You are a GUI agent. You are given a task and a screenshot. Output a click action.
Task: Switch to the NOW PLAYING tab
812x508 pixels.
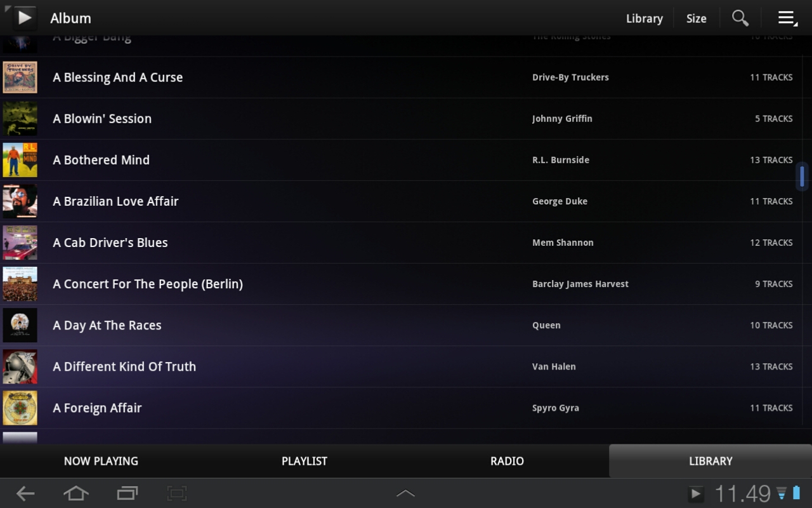101,461
